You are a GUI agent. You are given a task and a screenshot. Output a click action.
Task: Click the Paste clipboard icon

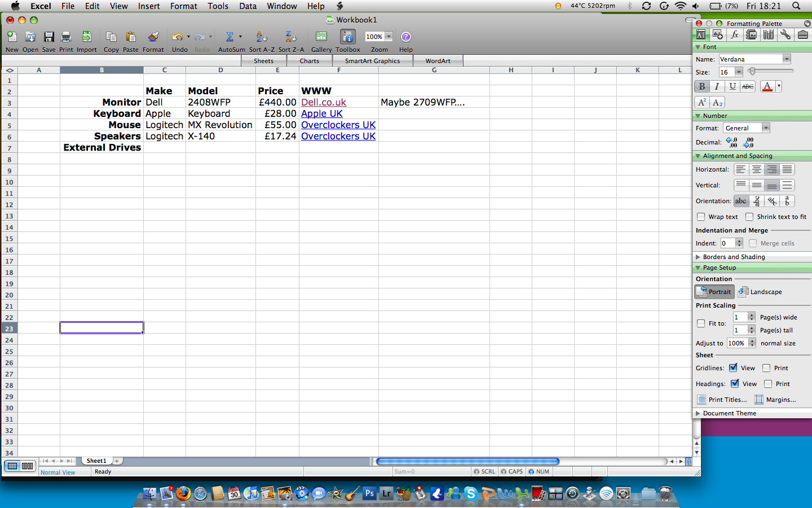pos(131,37)
